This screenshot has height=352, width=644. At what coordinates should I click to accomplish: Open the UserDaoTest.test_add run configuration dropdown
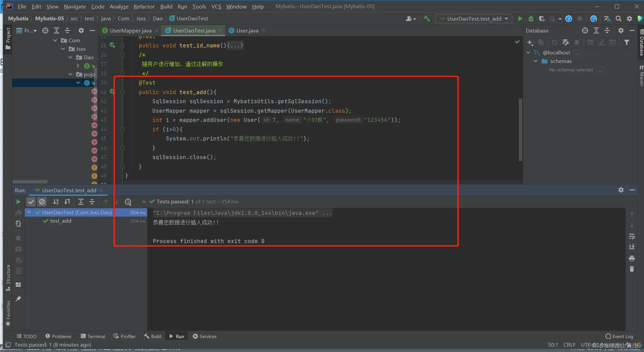474,19
